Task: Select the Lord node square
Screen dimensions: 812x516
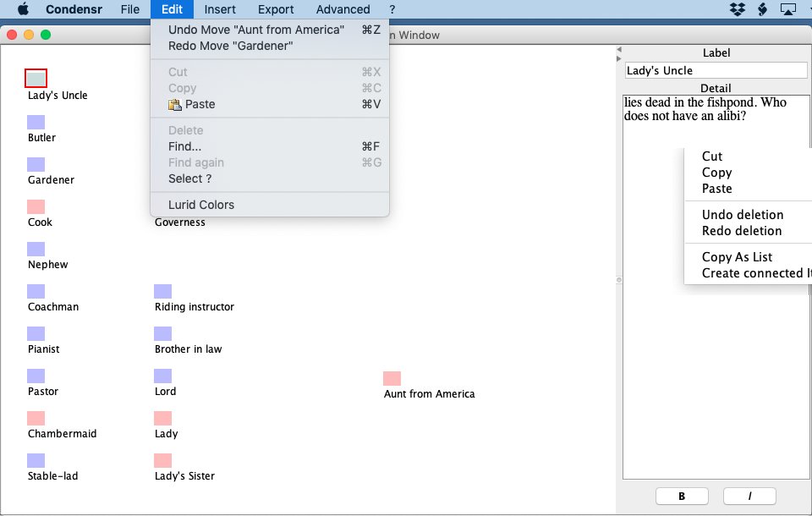Action: click(162, 376)
